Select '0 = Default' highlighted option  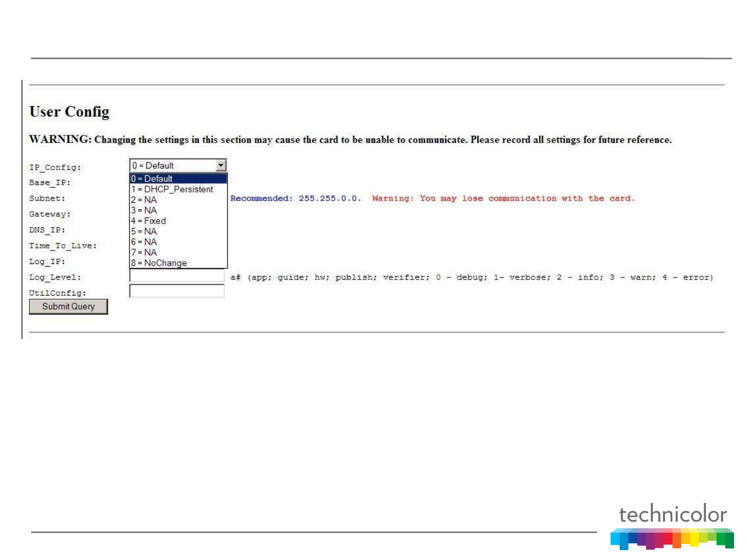click(178, 179)
